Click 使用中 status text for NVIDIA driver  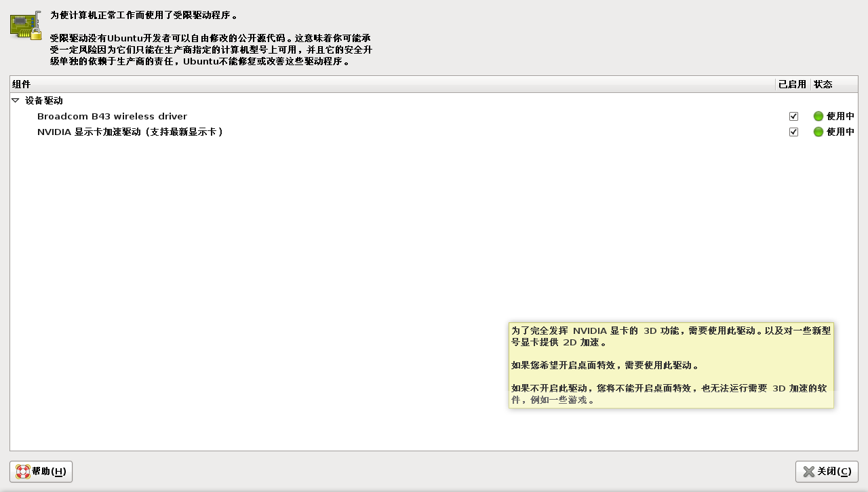tap(840, 132)
